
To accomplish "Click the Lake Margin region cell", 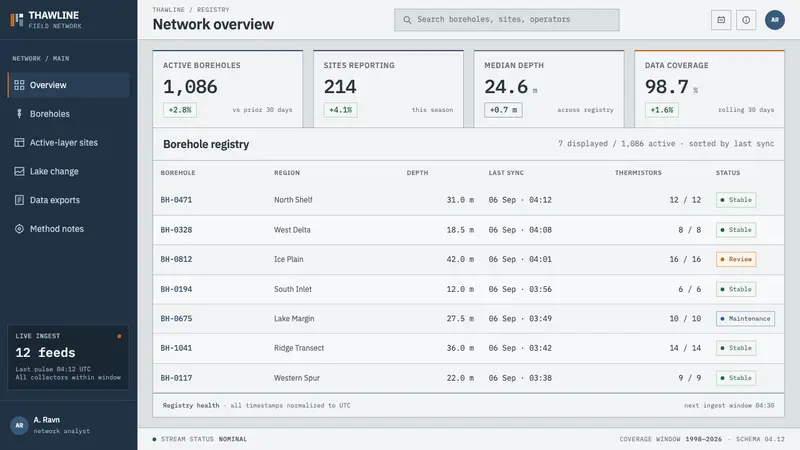I will [294, 318].
